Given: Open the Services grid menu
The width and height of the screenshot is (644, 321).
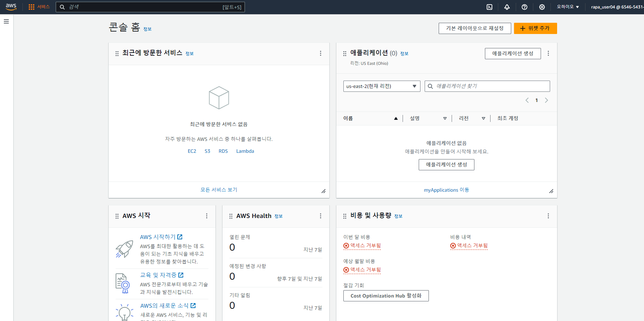Looking at the screenshot, I should tap(39, 7).
